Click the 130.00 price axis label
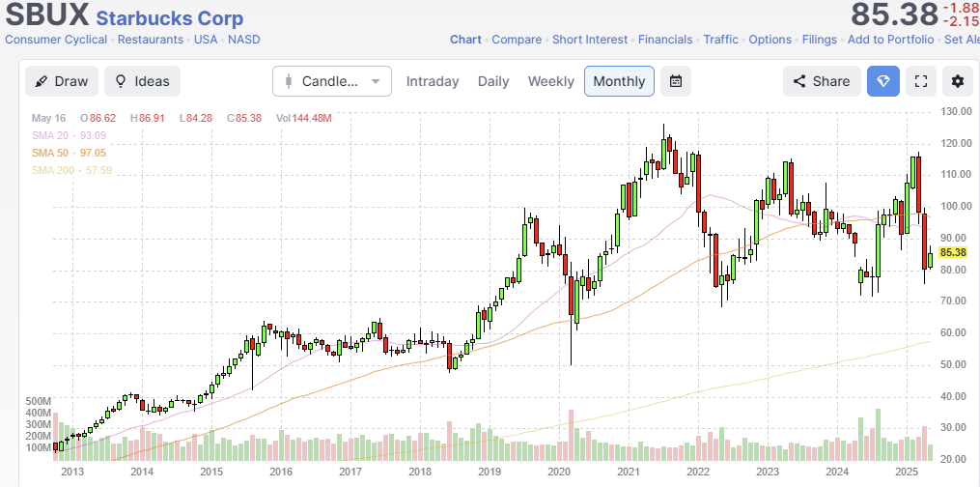The image size is (980, 487). click(x=956, y=111)
